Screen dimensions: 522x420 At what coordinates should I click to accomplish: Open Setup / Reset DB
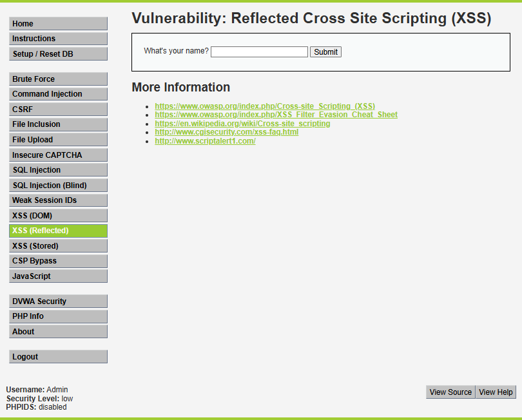[58, 54]
